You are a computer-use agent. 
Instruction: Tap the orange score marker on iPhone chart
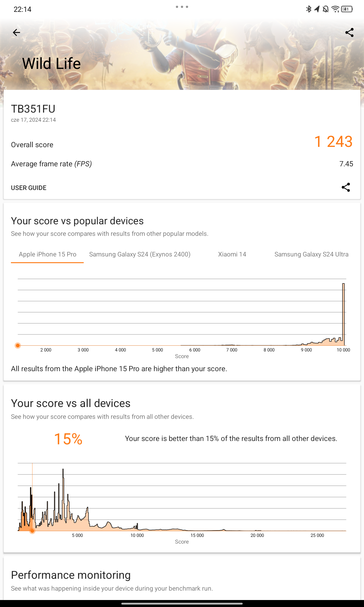click(18, 345)
